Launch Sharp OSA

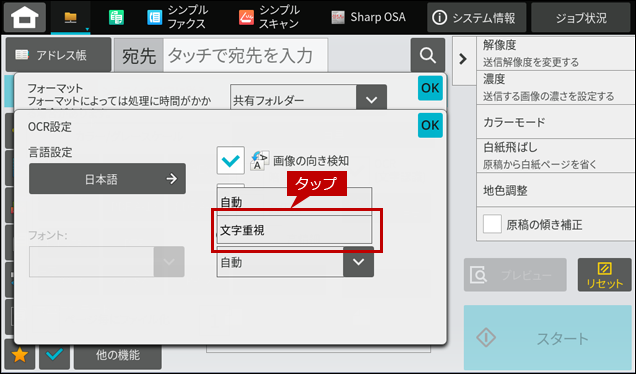tap(368, 17)
